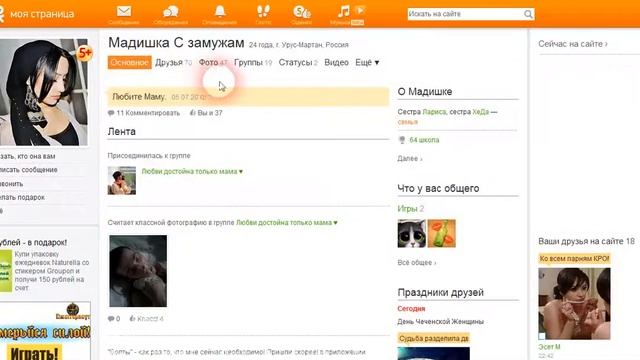
Task: Click the 5+ rating badge on profile photo
Action: [x=84, y=53]
